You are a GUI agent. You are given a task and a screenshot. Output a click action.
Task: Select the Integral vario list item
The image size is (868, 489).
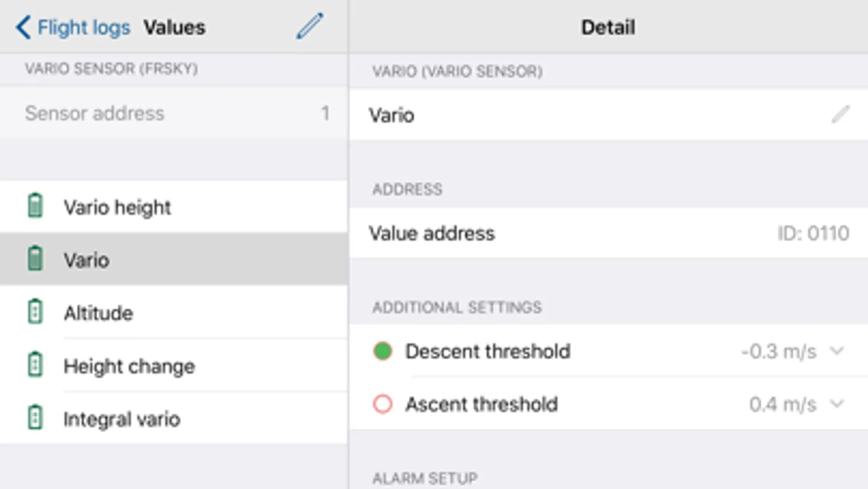pyautogui.click(x=122, y=419)
